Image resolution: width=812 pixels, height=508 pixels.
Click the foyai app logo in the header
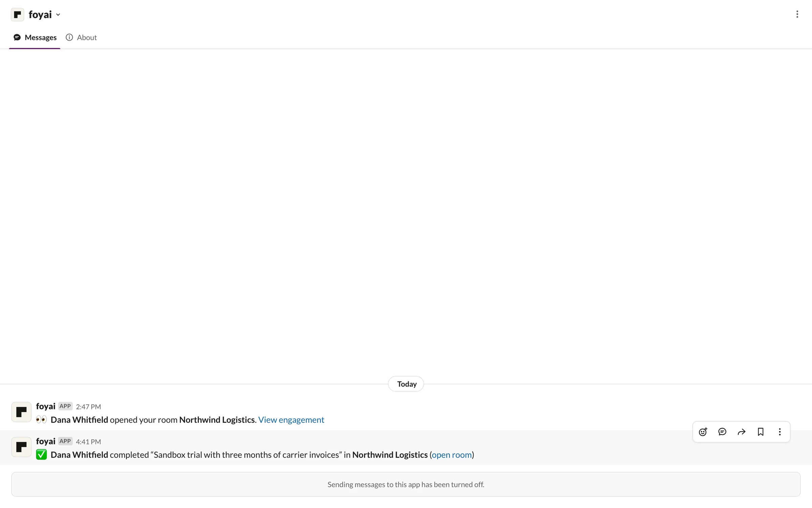pyautogui.click(x=18, y=15)
